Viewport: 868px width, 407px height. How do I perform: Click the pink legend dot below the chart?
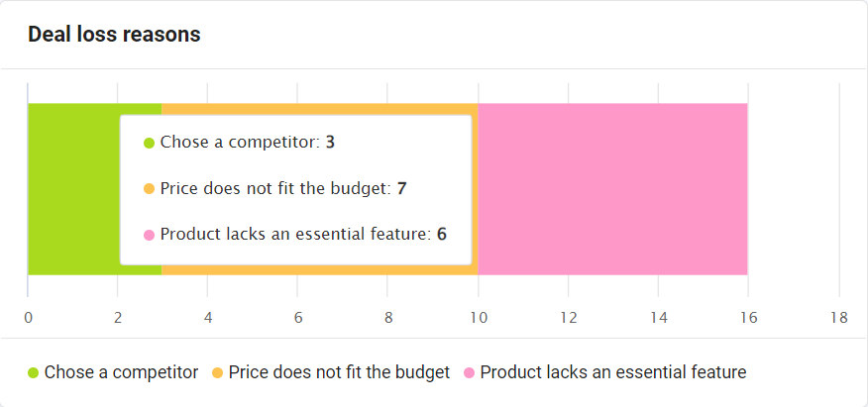tap(470, 373)
